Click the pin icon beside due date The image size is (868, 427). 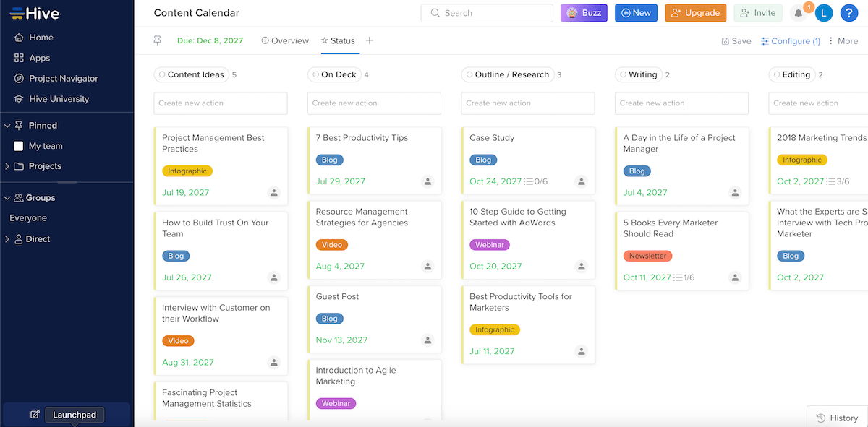click(x=158, y=40)
